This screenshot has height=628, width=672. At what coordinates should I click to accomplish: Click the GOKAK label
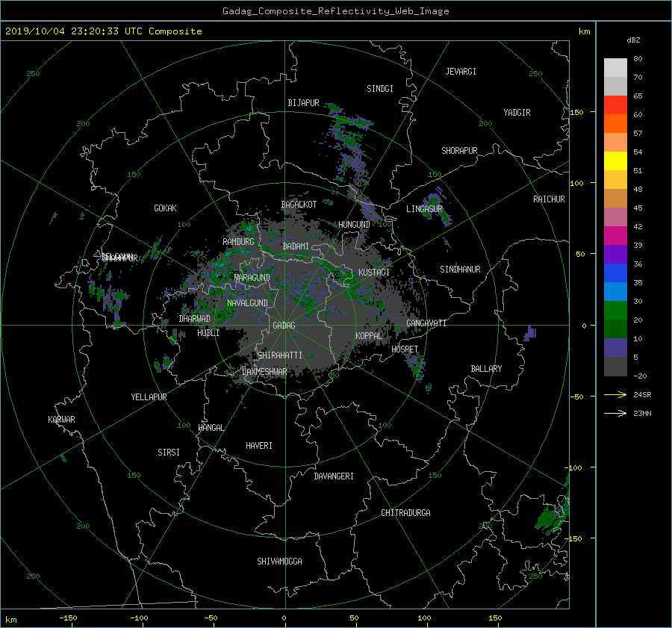(165, 208)
